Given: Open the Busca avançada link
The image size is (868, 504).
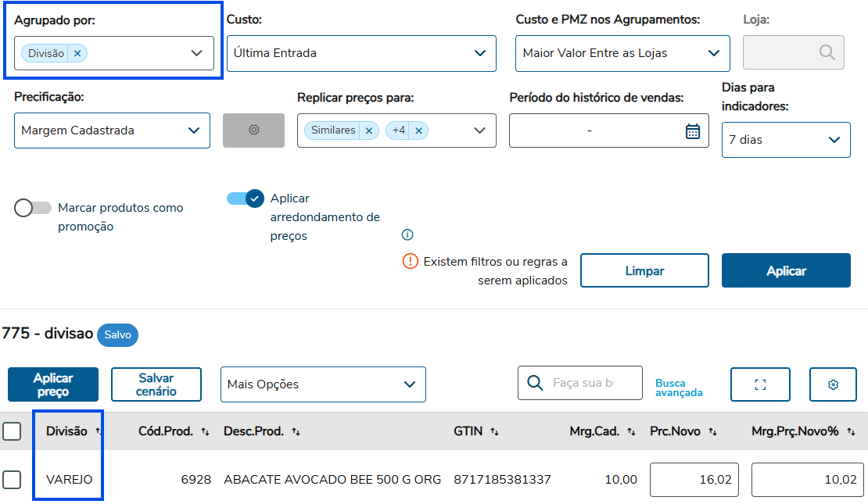Looking at the screenshot, I should 679,388.
